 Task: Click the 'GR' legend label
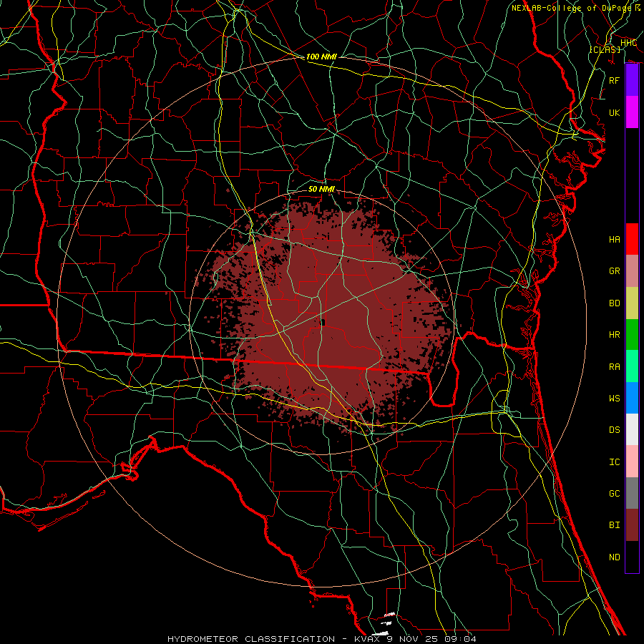[615, 271]
